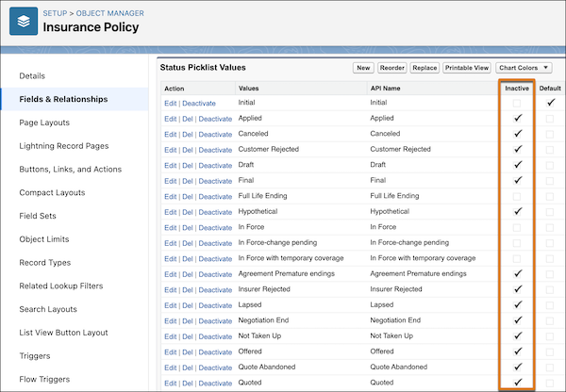Toggle Inactive checkbox for Initial row
The image size is (566, 392).
pos(517,103)
